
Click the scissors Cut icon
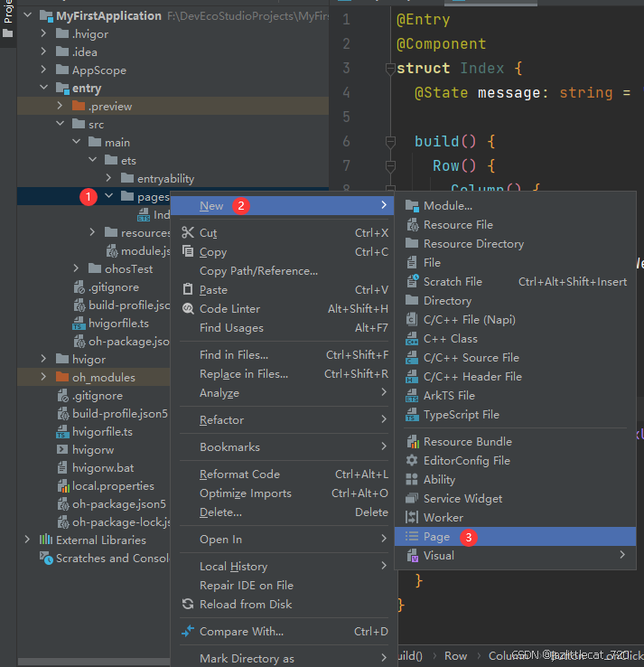(x=188, y=233)
